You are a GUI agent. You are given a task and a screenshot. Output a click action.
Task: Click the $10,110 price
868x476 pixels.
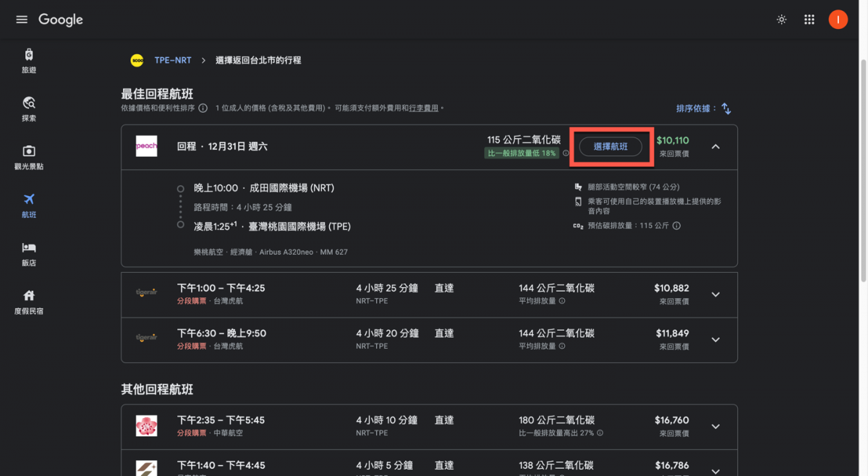(x=673, y=140)
